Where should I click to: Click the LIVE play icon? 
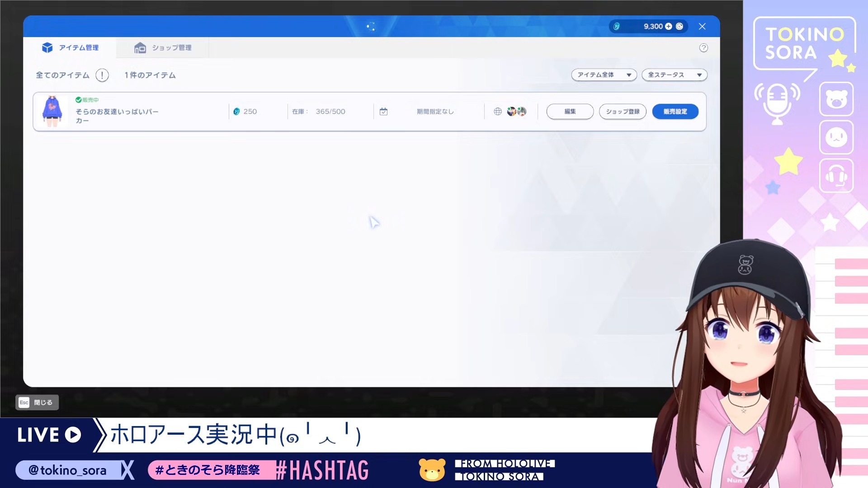pos(73,435)
